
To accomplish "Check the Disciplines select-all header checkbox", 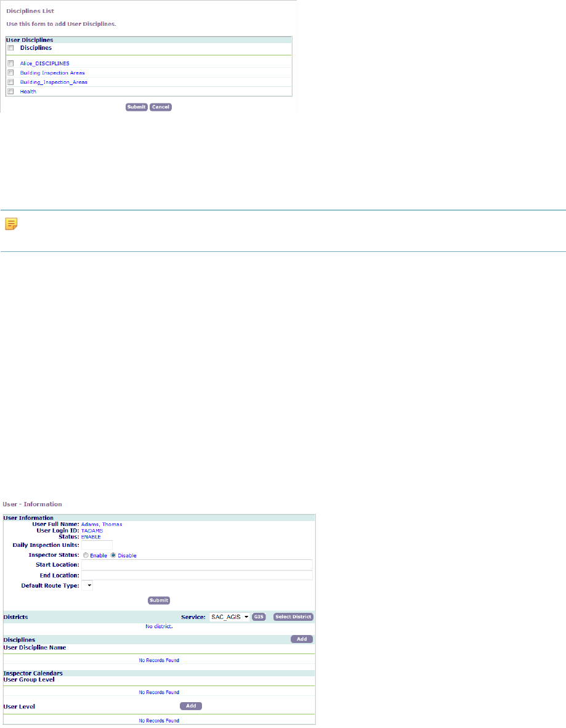I will (10, 48).
